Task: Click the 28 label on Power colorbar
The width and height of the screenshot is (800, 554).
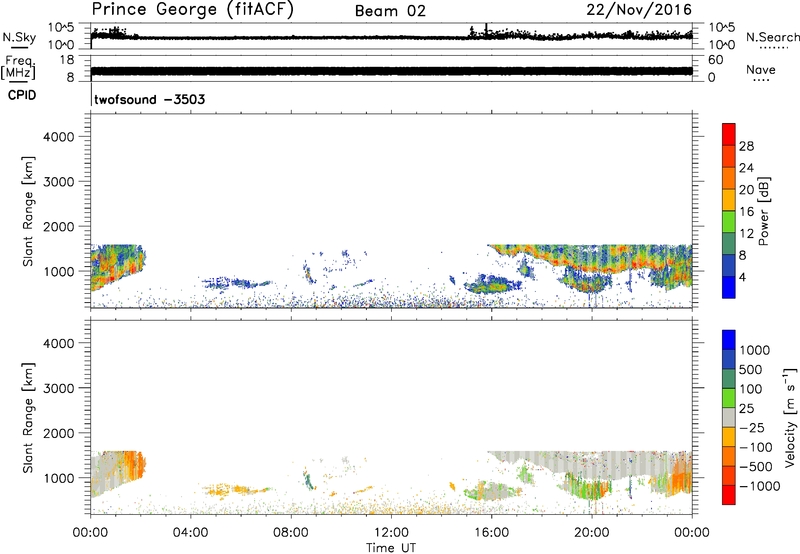Action: [746, 146]
